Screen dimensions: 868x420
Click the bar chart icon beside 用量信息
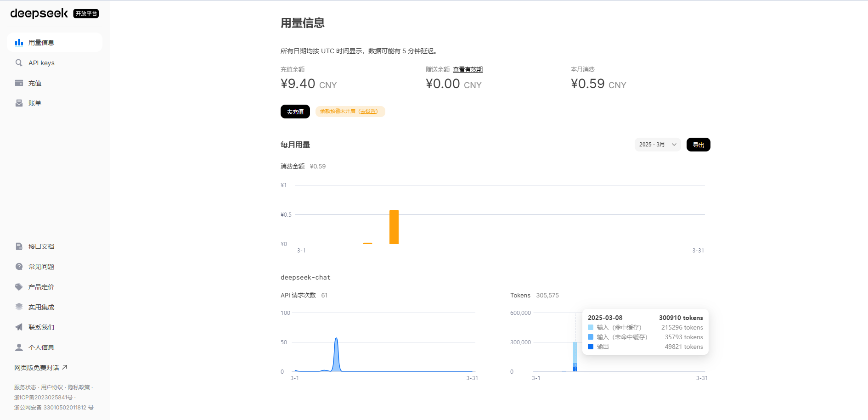click(19, 43)
